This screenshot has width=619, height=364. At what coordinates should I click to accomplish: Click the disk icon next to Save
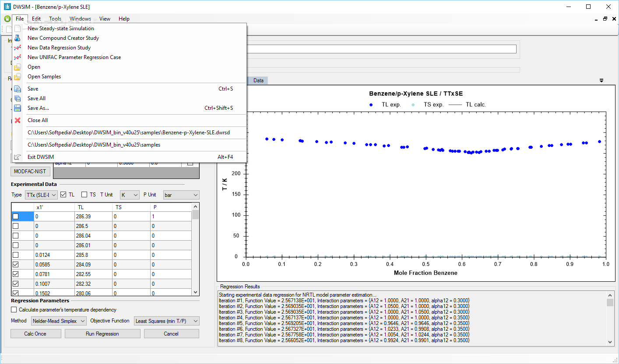point(18,89)
